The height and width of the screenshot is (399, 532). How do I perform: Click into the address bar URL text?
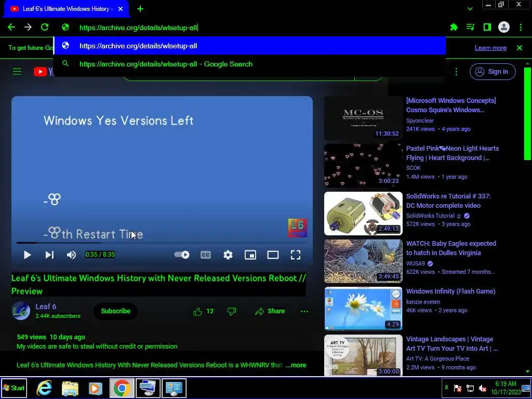138,28
